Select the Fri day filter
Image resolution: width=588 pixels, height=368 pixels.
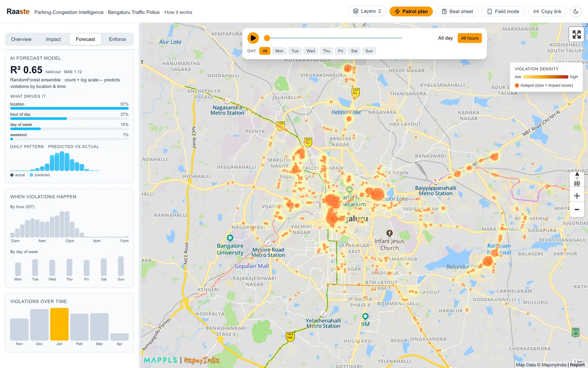tap(341, 51)
